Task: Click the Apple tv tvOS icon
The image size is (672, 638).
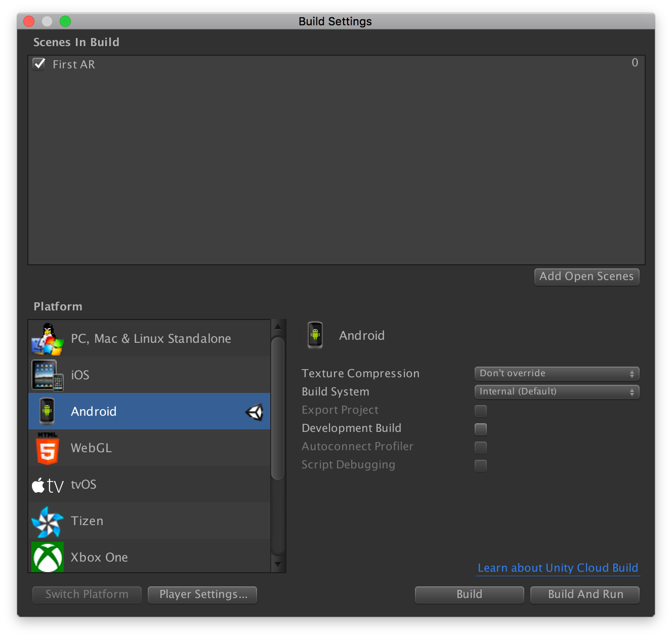Action: click(48, 485)
